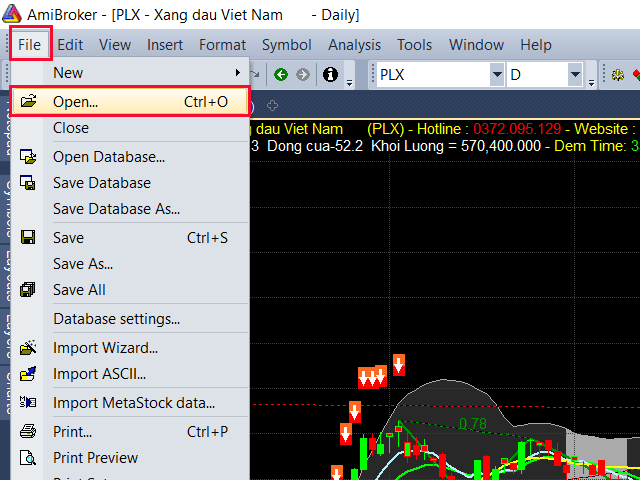Click the PLX symbol input field
The height and width of the screenshot is (480, 640).
[433, 74]
